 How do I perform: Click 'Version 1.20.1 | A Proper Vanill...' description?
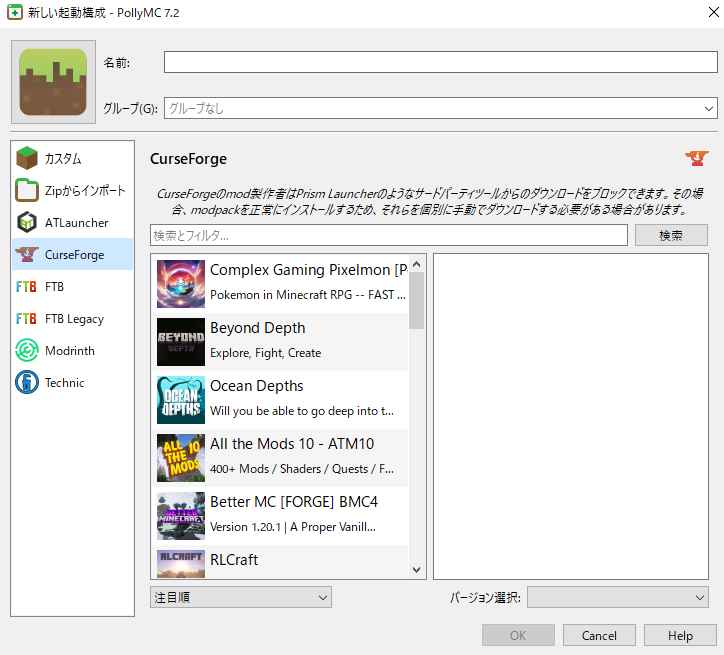coord(293,527)
